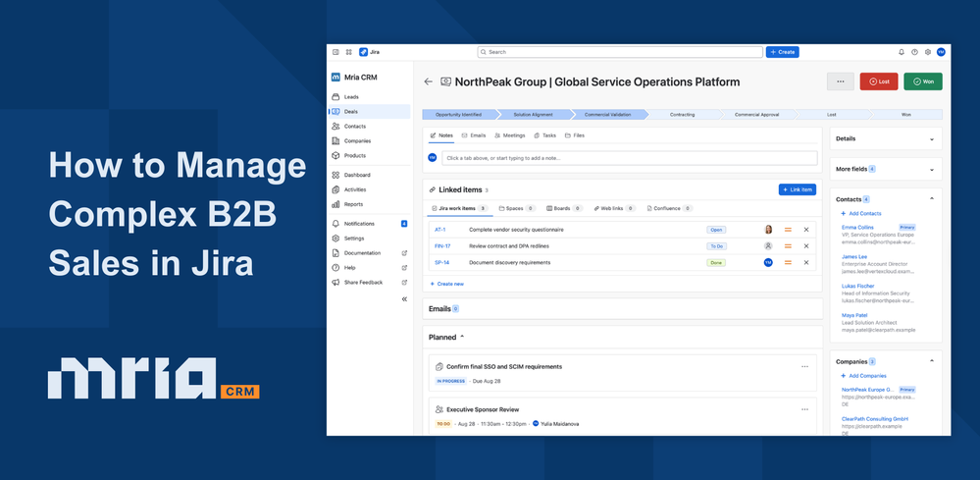Click Add Companies
The image size is (980, 480).
pyautogui.click(x=863, y=376)
